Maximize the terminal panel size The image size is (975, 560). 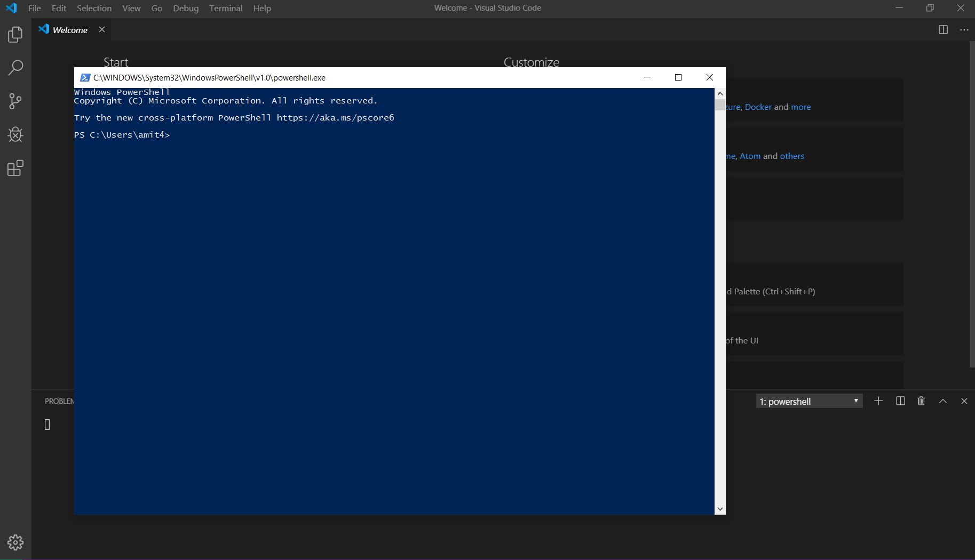(943, 401)
